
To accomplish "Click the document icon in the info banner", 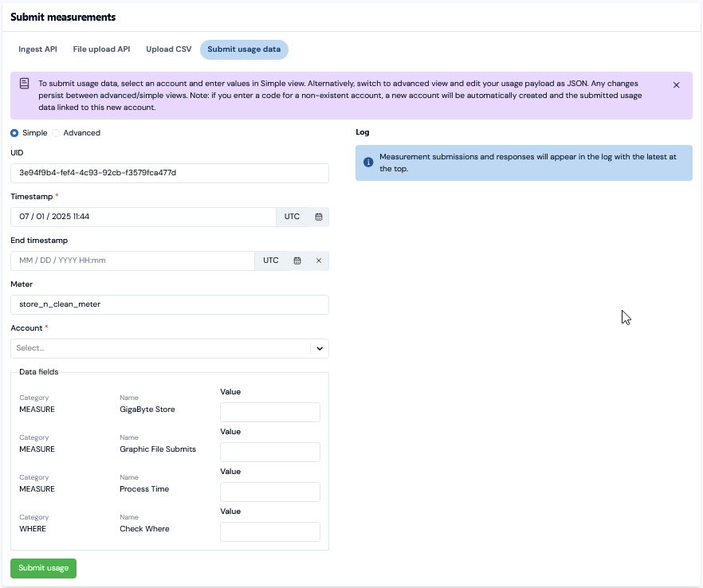I will [x=25, y=84].
